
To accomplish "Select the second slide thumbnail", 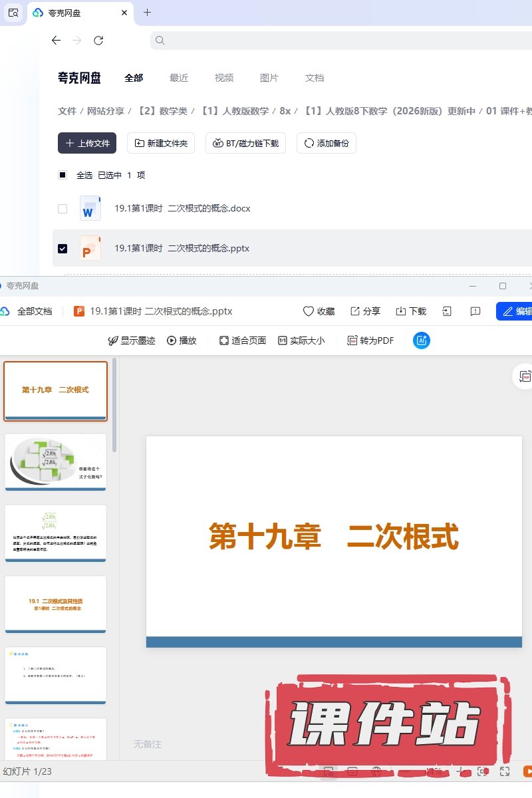I will point(55,462).
